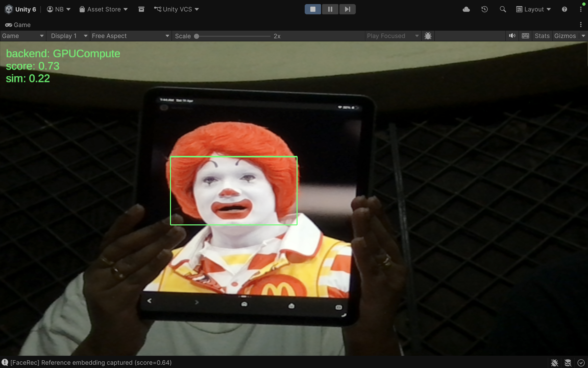
Task: Open the Layout dropdown
Action: (533, 9)
